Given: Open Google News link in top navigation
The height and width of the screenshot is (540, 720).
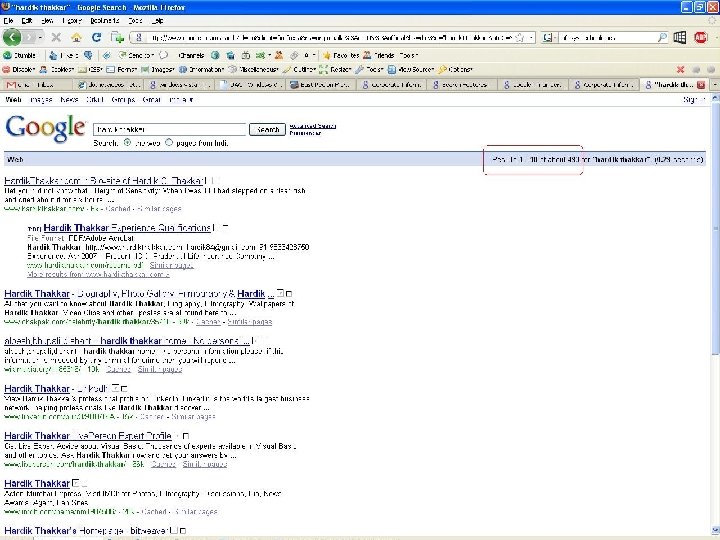Looking at the screenshot, I should 69,100.
